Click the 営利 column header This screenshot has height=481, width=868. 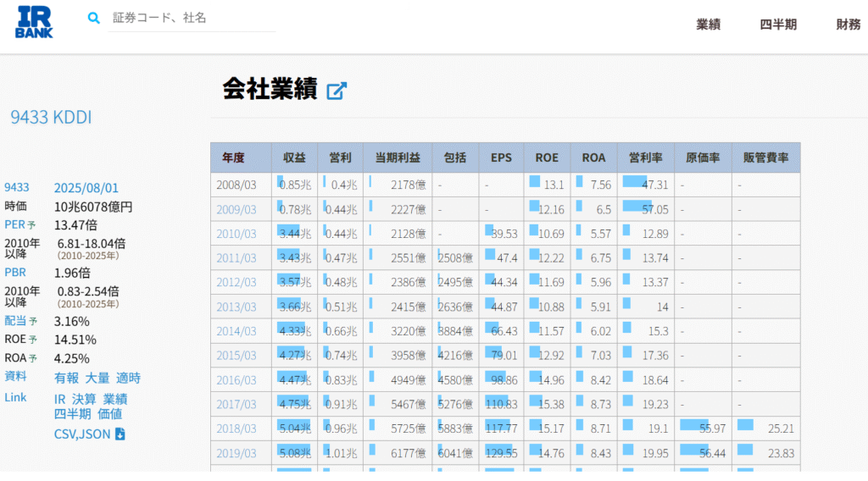click(341, 158)
